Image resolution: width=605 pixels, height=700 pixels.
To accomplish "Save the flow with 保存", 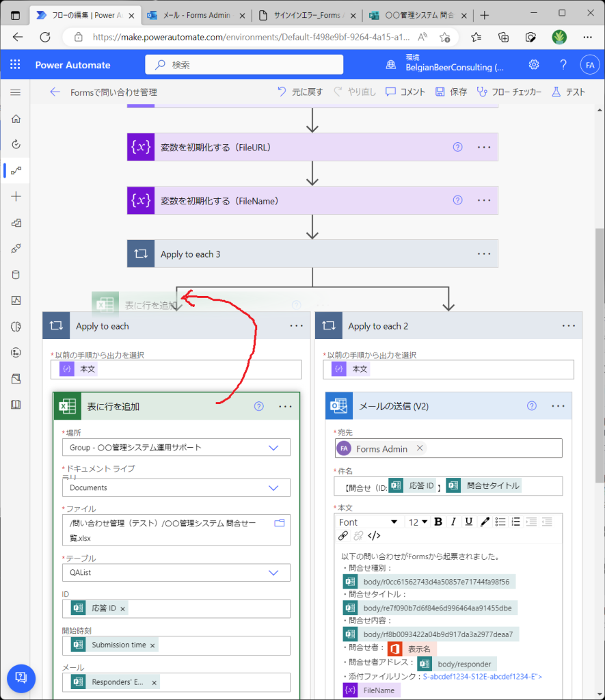I will pos(451,92).
